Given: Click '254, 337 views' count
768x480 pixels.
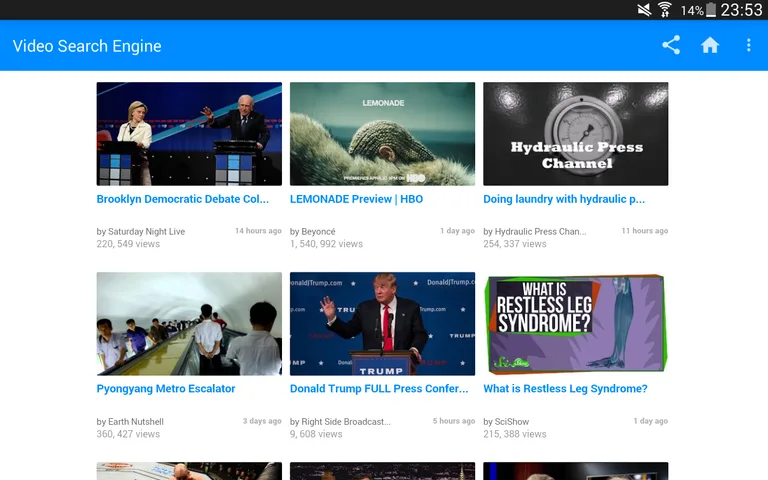Looking at the screenshot, I should click(515, 244).
